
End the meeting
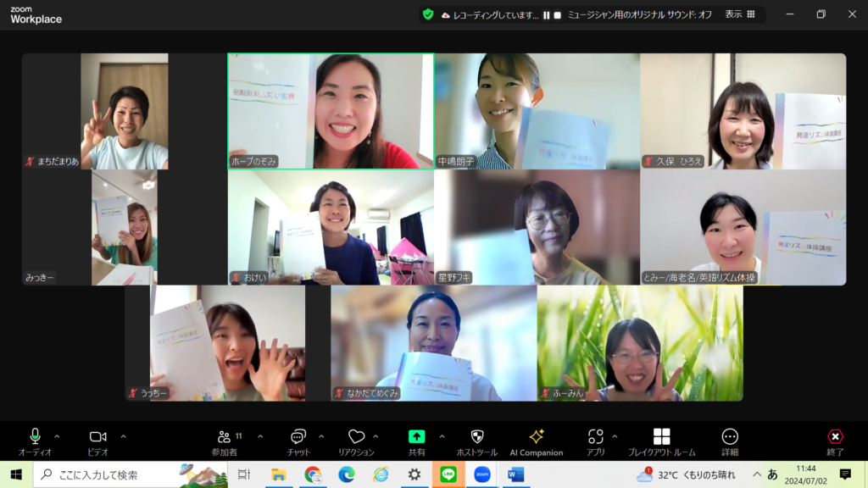coord(835,439)
